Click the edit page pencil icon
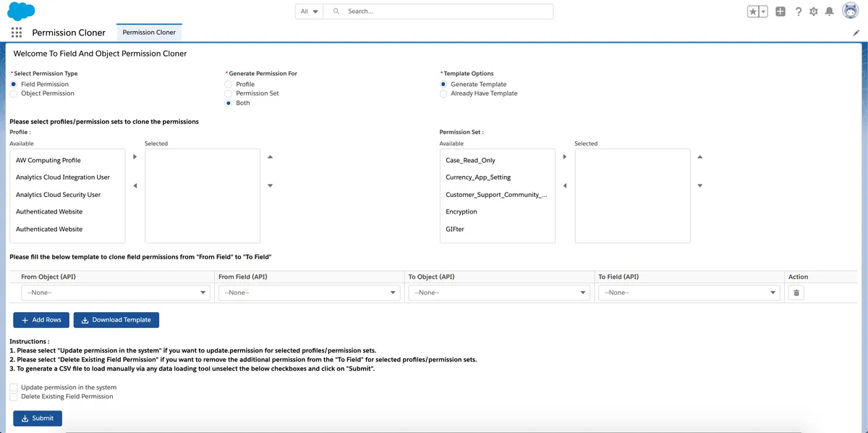Image resolution: width=868 pixels, height=433 pixels. (x=856, y=33)
